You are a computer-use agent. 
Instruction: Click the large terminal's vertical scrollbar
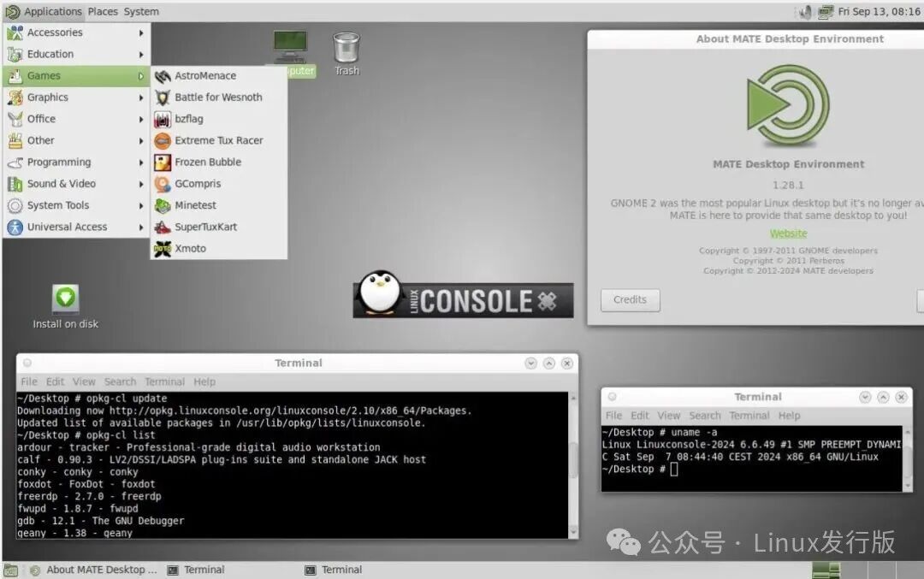point(572,464)
